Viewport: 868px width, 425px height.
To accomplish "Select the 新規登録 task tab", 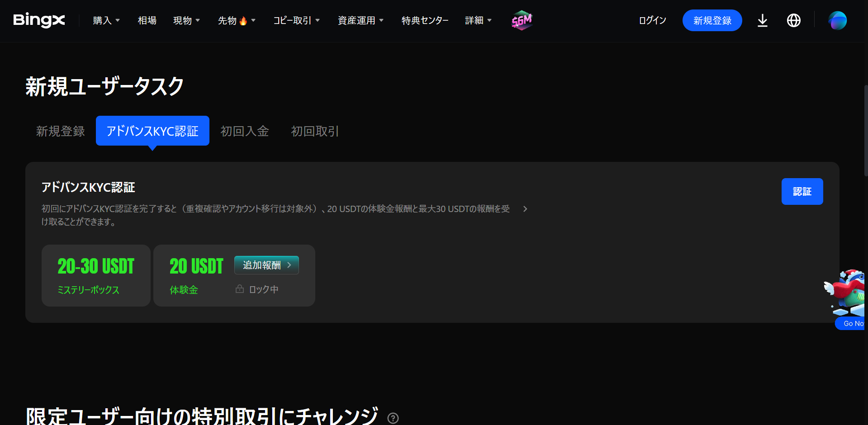I will click(x=61, y=131).
